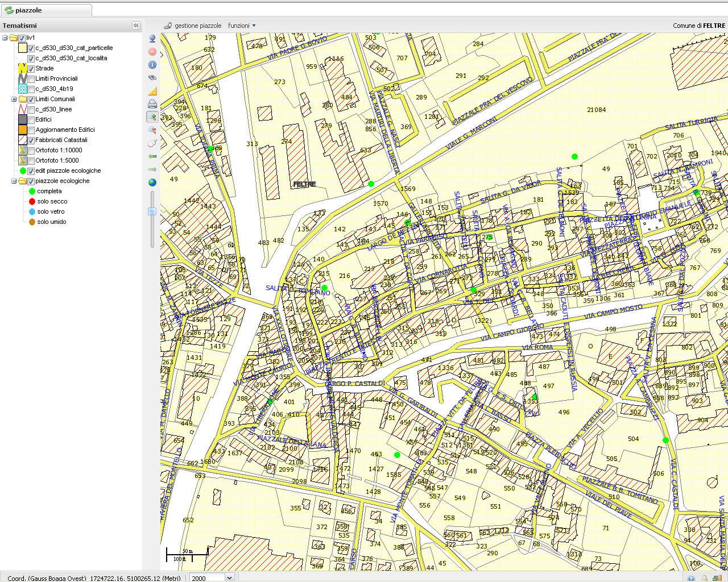The height and width of the screenshot is (582, 728).
Task: Click the zoom level slider handle
Action: tap(152, 211)
